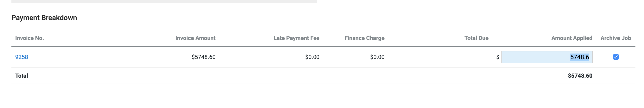Focus the Amount Applied input field
The width and height of the screenshot is (644, 108).
tap(535, 57)
